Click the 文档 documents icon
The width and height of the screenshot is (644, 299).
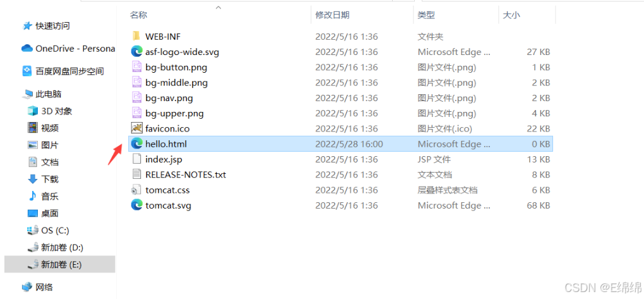click(x=32, y=162)
